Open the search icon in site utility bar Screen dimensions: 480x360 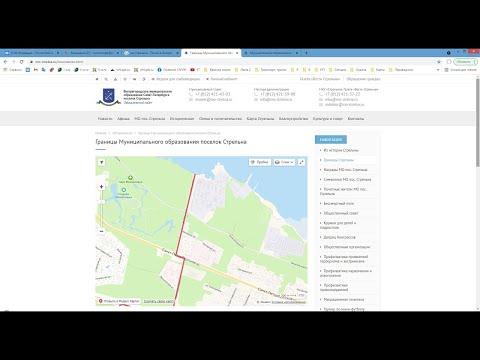point(106,79)
